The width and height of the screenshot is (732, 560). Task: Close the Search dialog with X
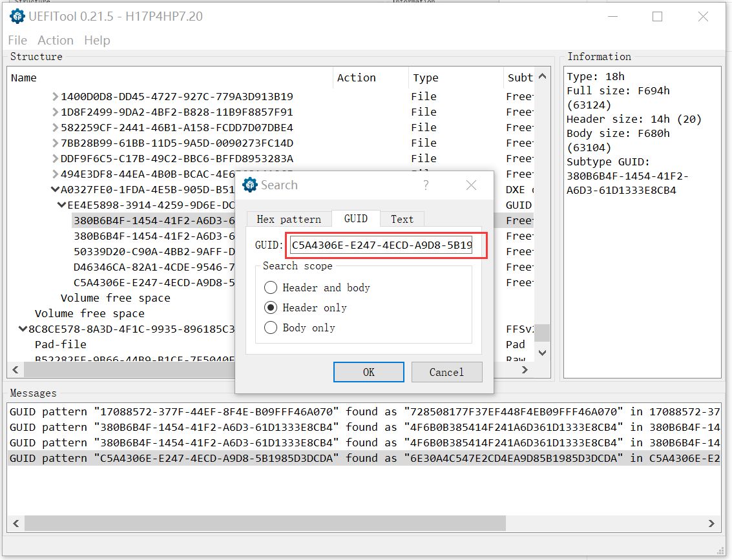[472, 185]
